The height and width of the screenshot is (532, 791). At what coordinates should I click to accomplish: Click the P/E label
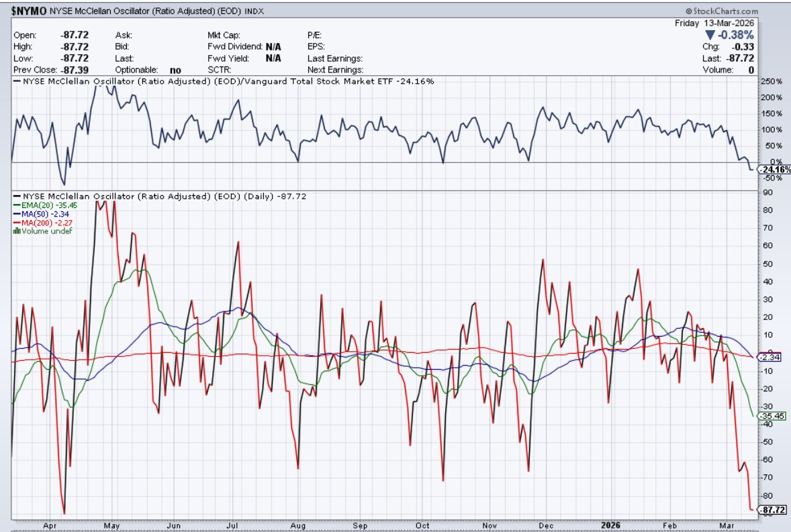tap(314, 35)
